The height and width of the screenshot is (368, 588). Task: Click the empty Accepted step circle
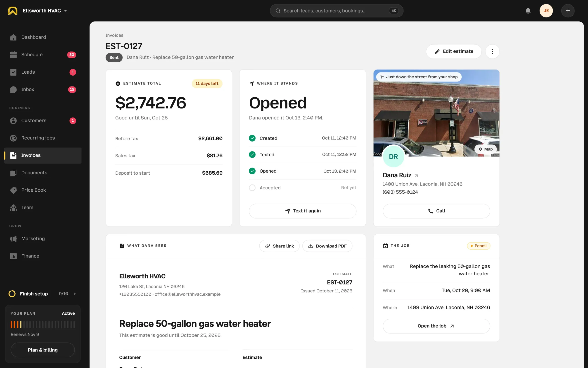click(252, 188)
